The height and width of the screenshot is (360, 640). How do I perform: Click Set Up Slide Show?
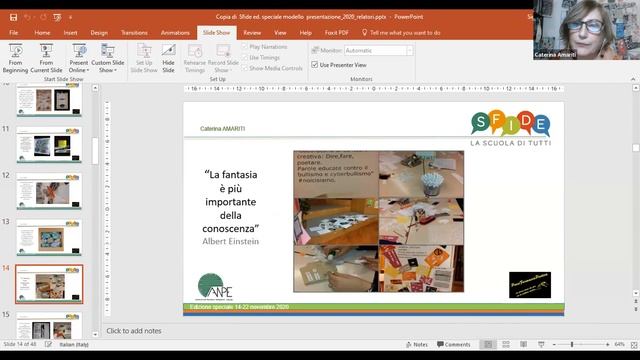[x=144, y=58]
